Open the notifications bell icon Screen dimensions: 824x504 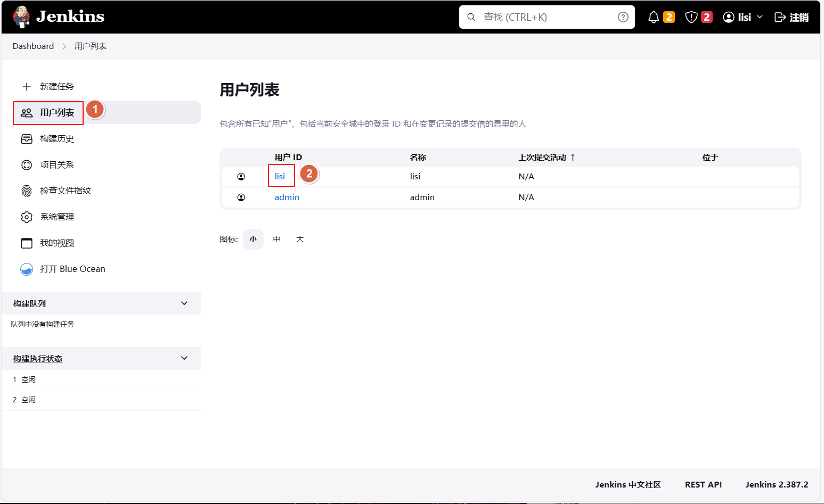pyautogui.click(x=654, y=18)
